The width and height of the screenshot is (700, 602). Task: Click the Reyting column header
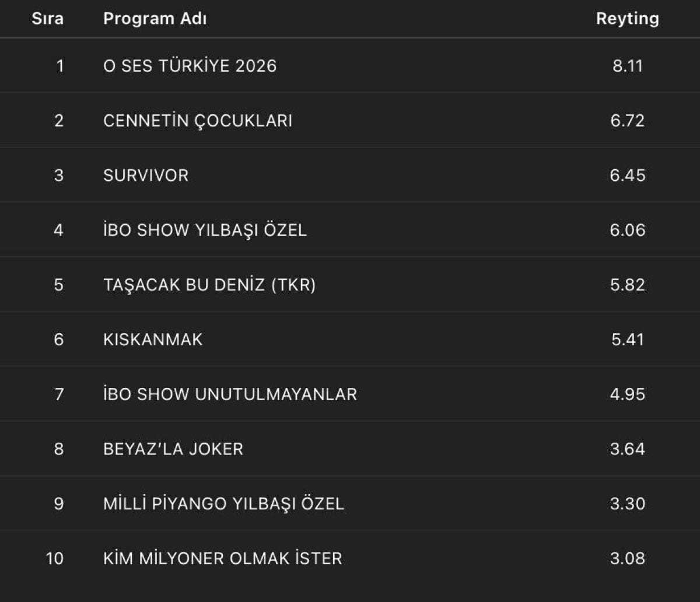(x=627, y=19)
